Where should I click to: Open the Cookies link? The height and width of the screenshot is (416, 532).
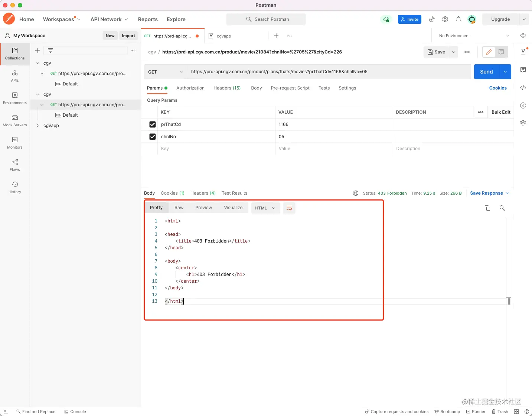tap(498, 88)
